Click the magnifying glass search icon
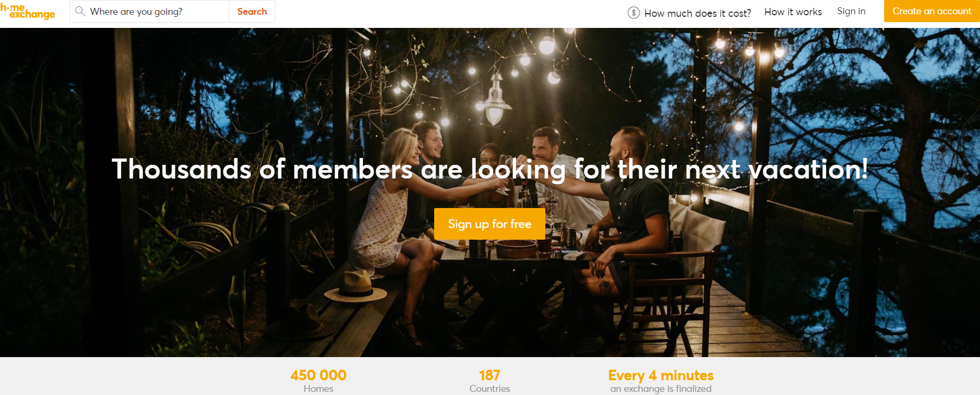This screenshot has height=395, width=980. click(80, 11)
